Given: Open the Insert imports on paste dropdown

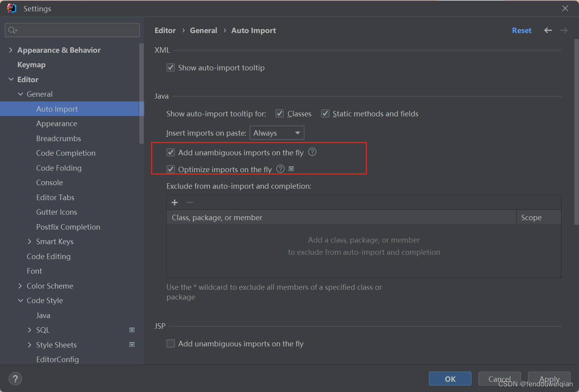Looking at the screenshot, I should click(277, 133).
